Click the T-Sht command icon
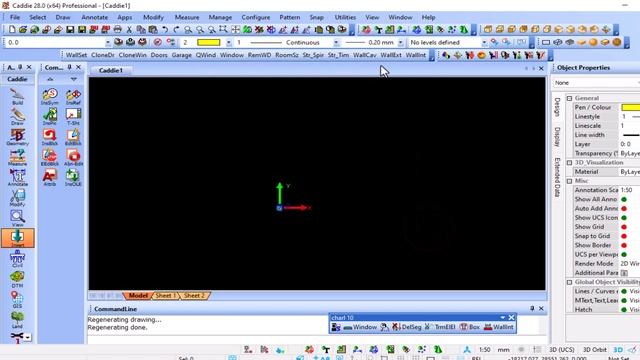 [x=73, y=117]
